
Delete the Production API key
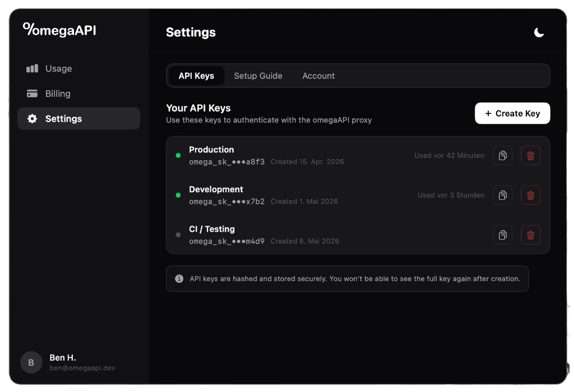530,156
